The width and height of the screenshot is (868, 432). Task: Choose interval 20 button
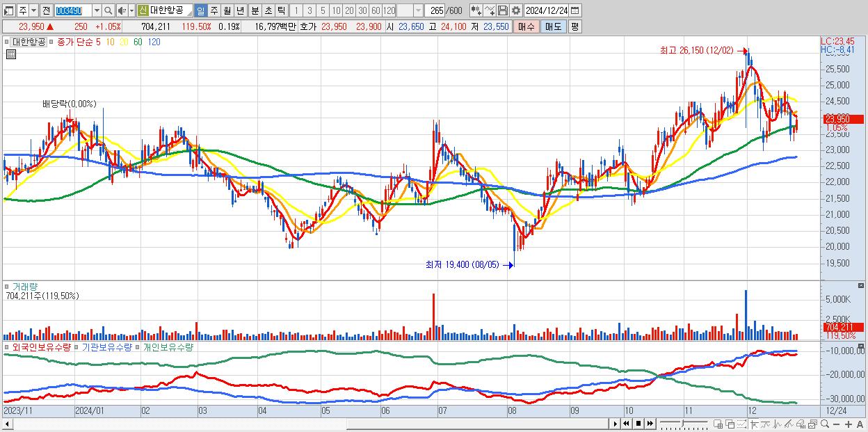point(349,11)
